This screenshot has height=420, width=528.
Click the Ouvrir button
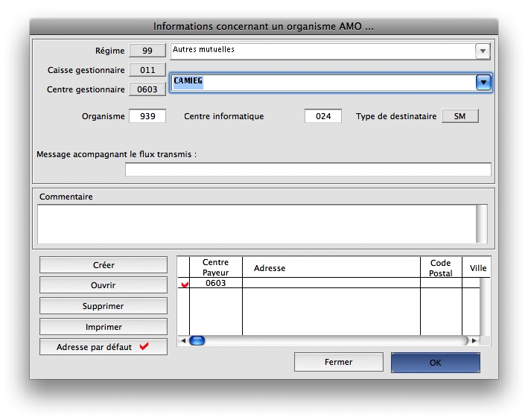point(104,285)
